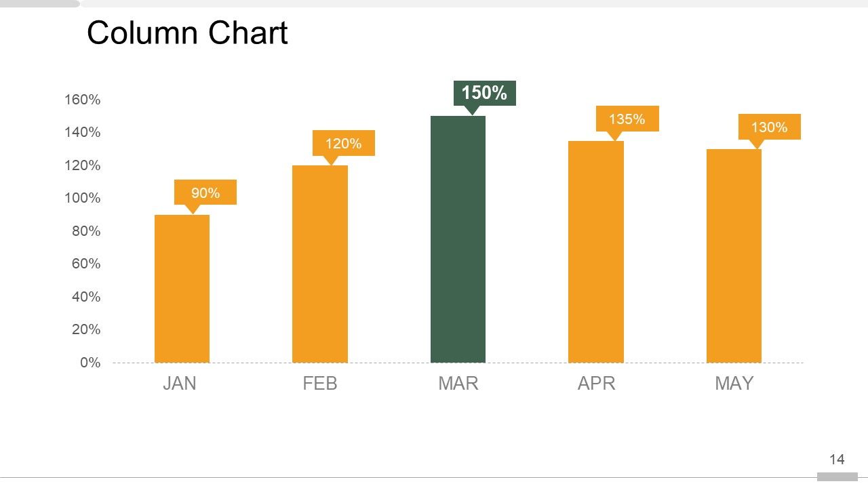Click the 0% value axis label
Viewport: 868px width, 488px height.
pyautogui.click(x=90, y=363)
